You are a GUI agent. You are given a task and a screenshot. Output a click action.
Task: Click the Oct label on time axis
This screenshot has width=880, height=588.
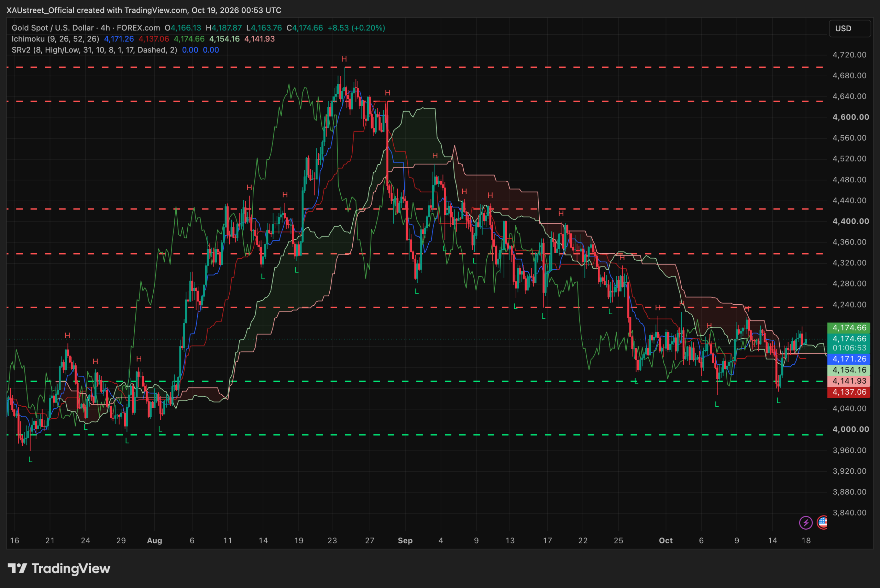pyautogui.click(x=666, y=540)
